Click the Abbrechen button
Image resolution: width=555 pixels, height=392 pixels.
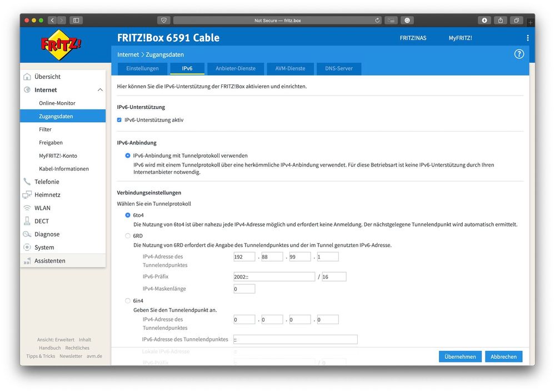pyautogui.click(x=503, y=356)
